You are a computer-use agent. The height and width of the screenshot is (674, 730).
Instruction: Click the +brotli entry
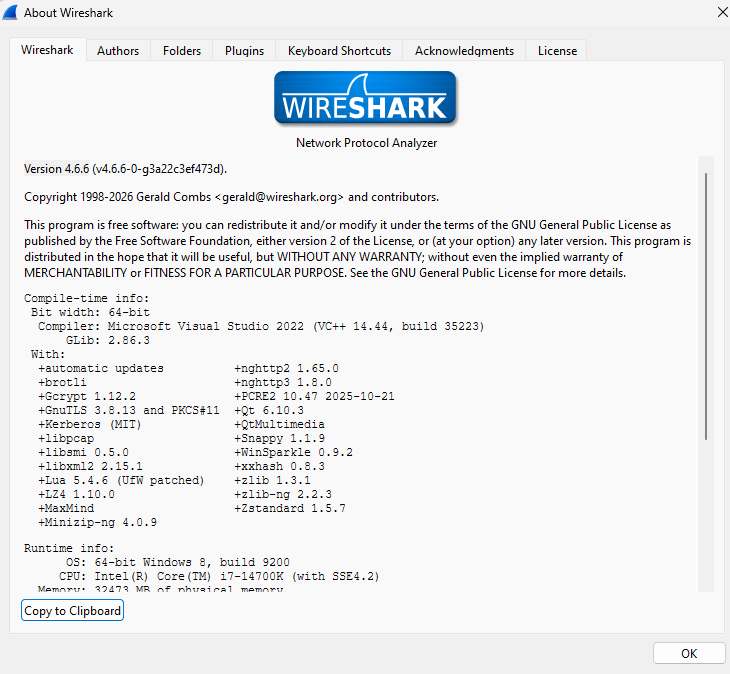62,382
